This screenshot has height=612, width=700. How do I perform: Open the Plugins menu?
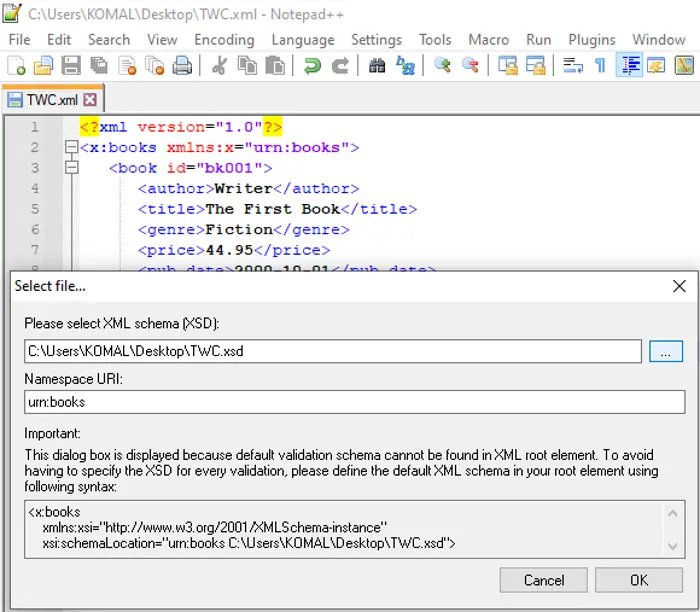[x=592, y=40]
